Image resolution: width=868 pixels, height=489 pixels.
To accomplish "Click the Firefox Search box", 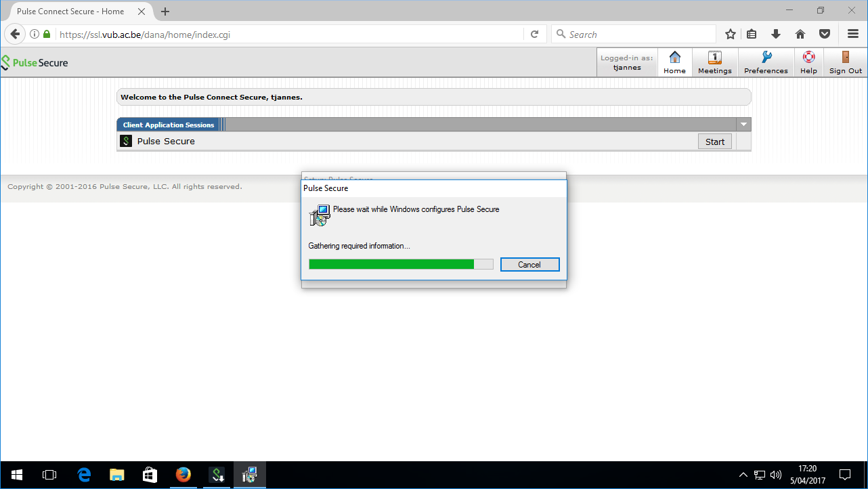I will 634,34.
